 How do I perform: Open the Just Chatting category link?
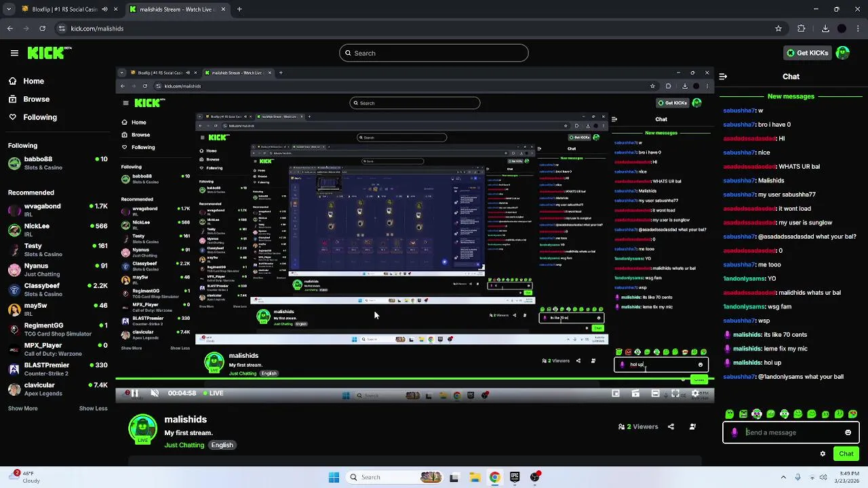click(x=184, y=445)
